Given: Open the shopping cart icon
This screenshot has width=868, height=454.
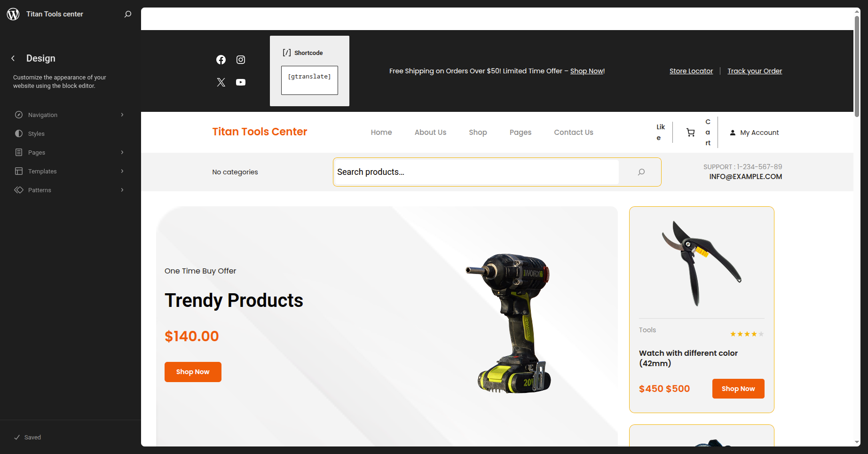Looking at the screenshot, I should point(690,133).
